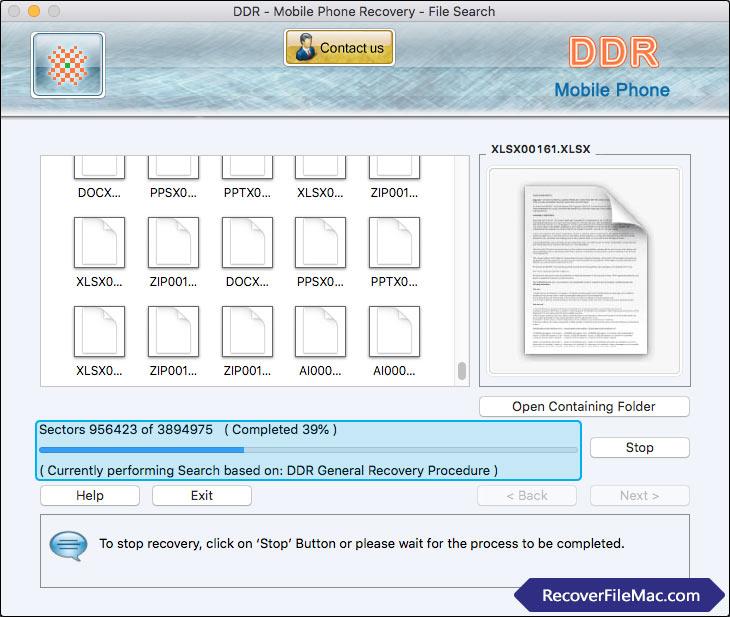Click the 'To stop recovery' instruction message
This screenshot has width=730, height=617.
tap(362, 543)
